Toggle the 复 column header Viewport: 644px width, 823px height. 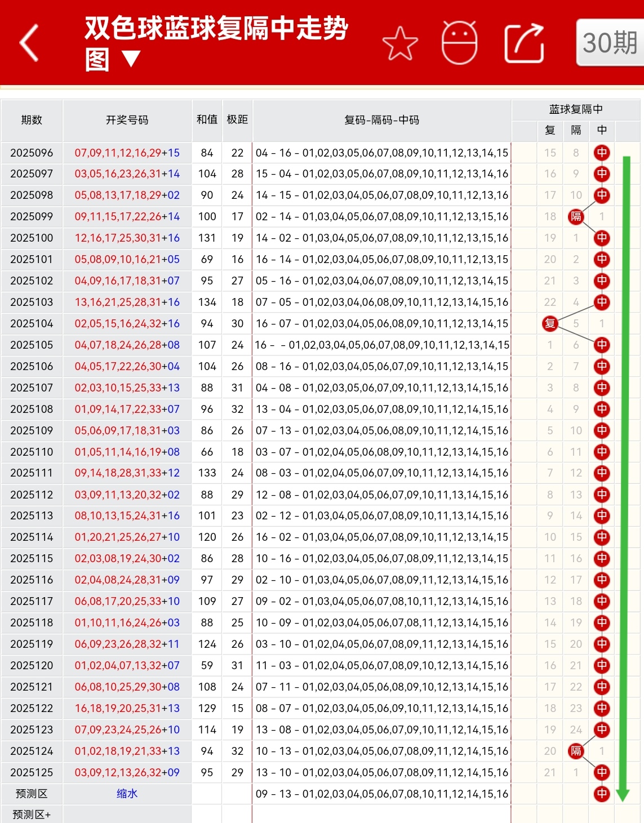[x=549, y=130]
